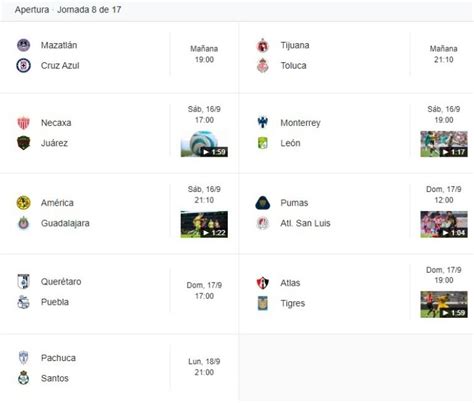This screenshot has height=403, width=474.
Task: Click the América yellow crest
Action: [x=23, y=203]
